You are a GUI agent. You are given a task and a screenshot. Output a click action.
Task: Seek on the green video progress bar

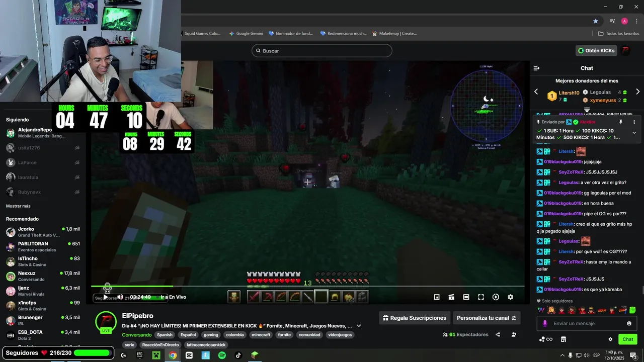(307, 287)
